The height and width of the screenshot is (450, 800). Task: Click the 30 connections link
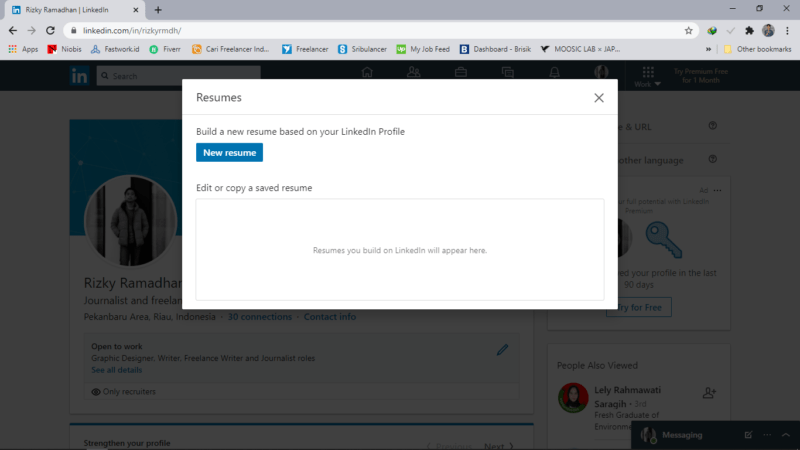(x=260, y=317)
